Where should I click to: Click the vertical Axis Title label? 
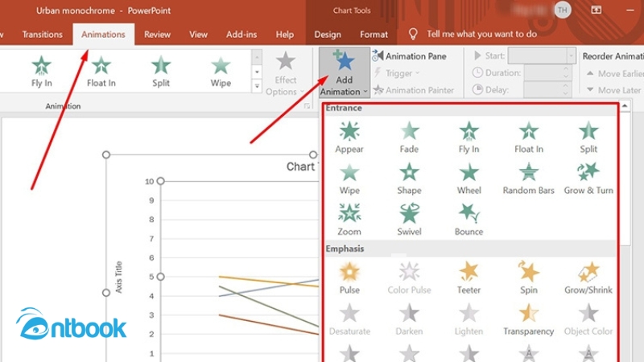(x=118, y=277)
